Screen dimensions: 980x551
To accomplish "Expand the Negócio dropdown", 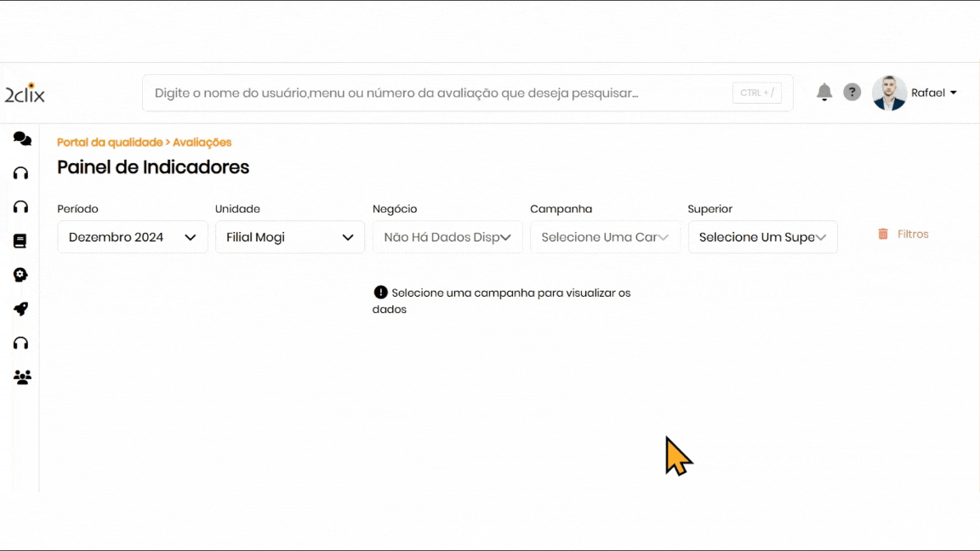I will 447,237.
